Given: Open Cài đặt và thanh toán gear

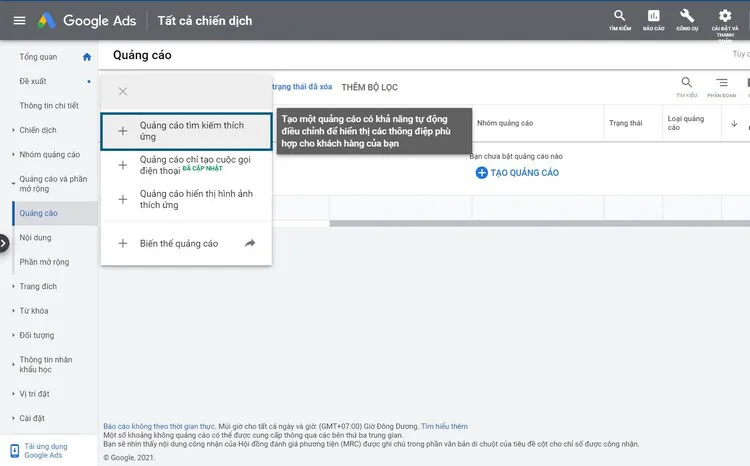Looking at the screenshot, I should point(725,20).
